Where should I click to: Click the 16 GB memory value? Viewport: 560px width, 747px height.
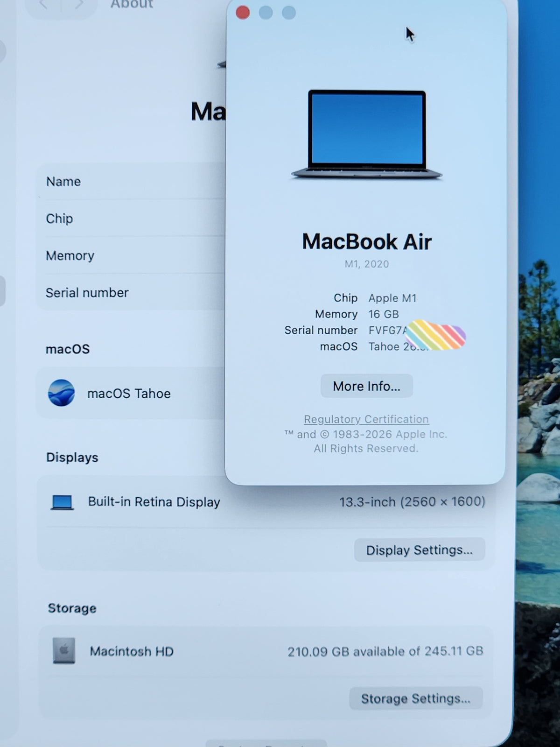[x=384, y=314]
